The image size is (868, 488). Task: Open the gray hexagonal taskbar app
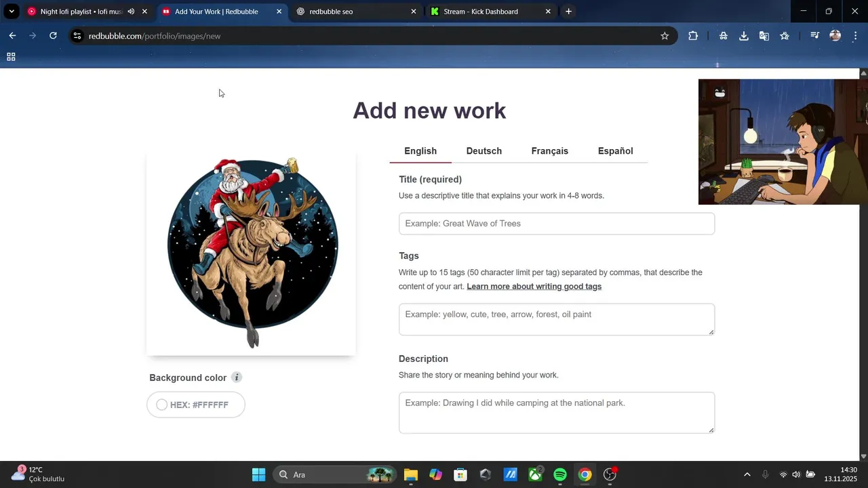click(x=486, y=474)
